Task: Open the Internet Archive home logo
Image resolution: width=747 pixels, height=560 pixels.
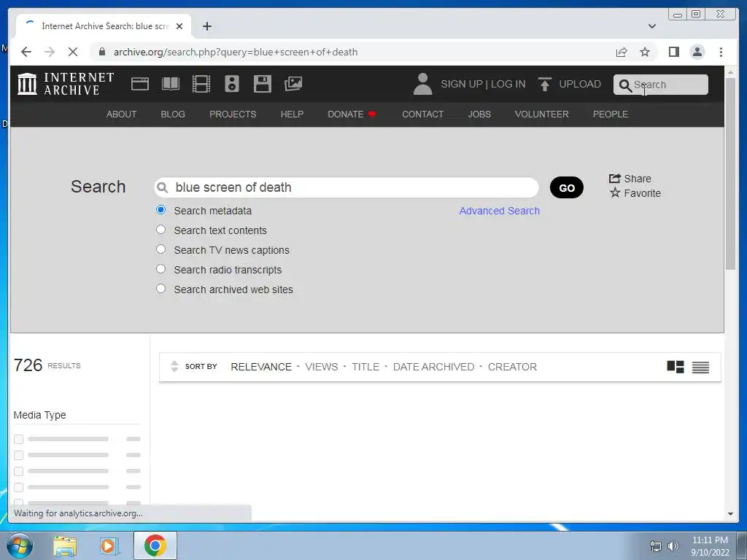Action: pyautogui.click(x=66, y=84)
